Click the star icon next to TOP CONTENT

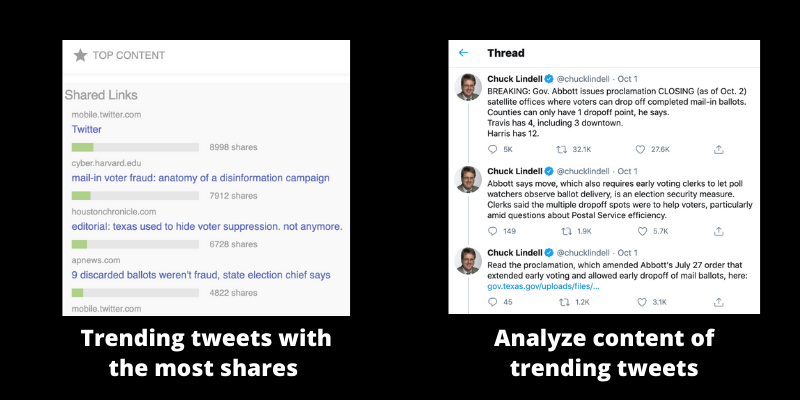[80, 55]
